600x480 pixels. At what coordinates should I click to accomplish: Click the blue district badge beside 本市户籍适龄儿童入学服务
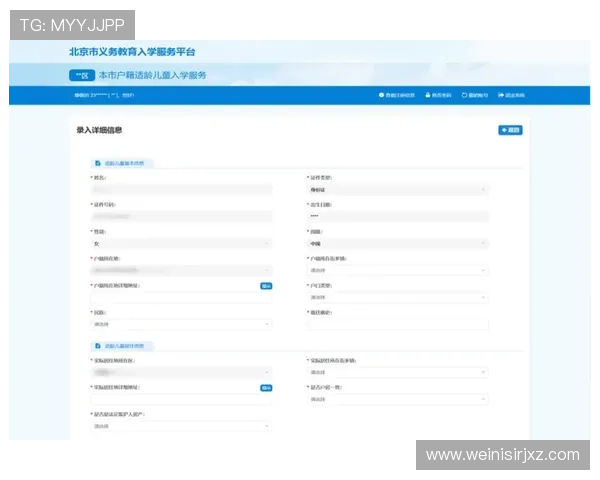[81, 75]
